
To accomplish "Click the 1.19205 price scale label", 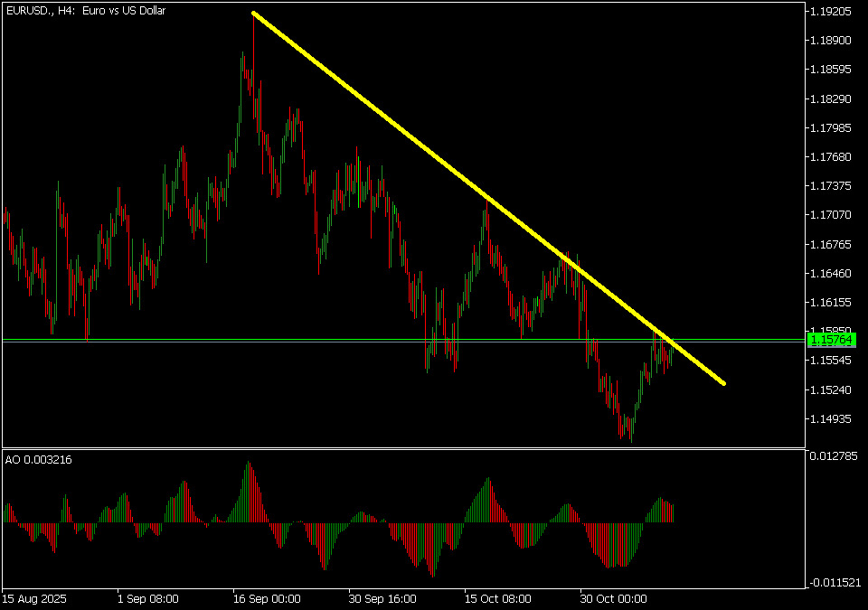I will coord(830,12).
